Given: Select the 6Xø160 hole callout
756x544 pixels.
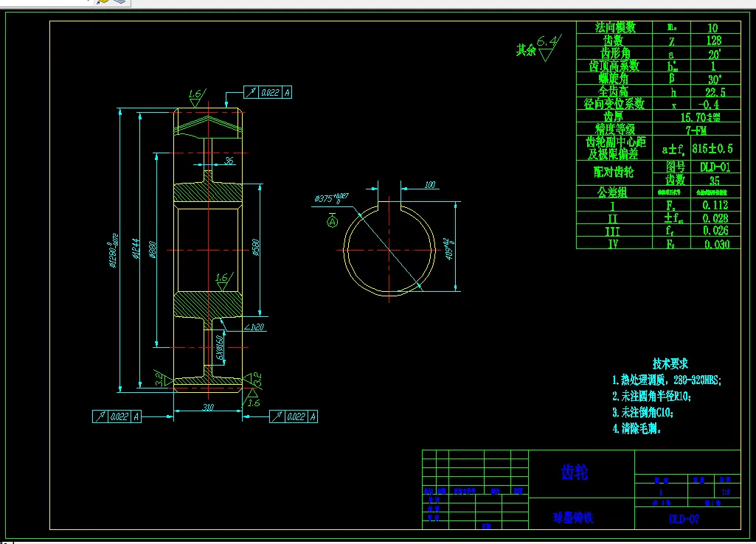Looking at the screenshot, I should pyautogui.click(x=220, y=348).
